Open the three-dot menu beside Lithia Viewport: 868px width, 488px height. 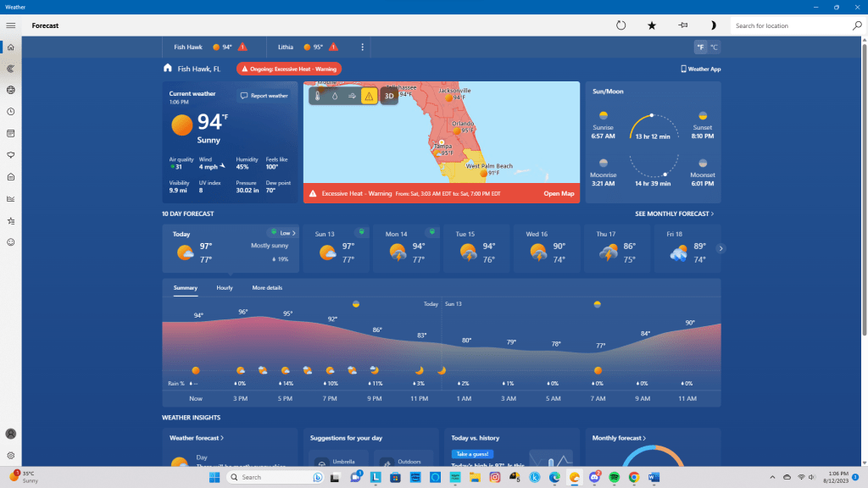[363, 47]
